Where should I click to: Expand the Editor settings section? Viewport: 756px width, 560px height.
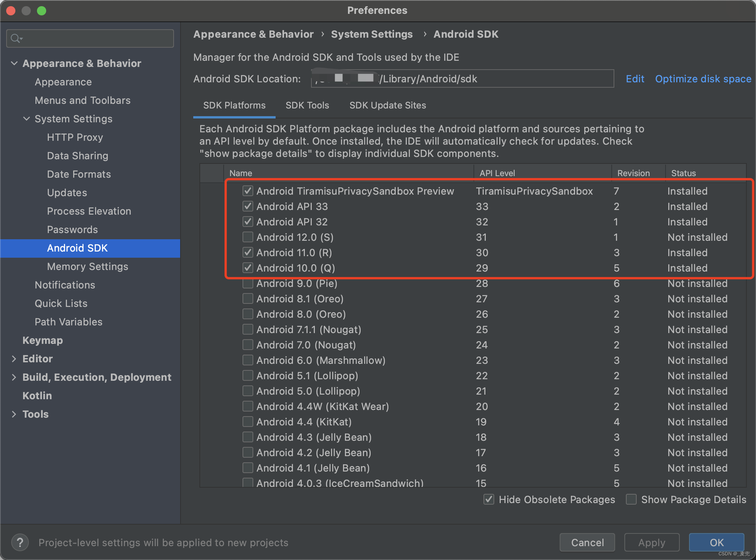click(14, 359)
